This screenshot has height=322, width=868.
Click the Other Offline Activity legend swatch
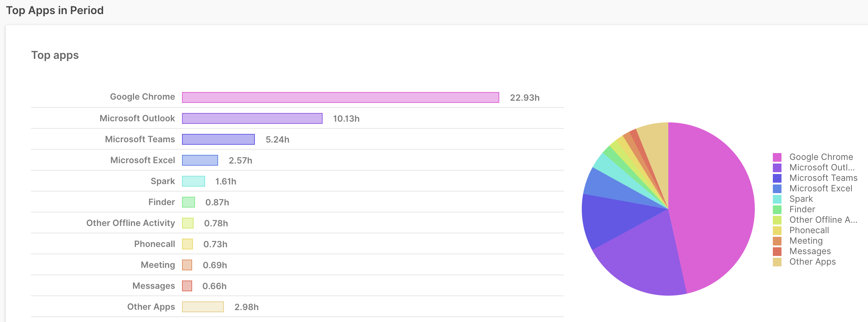point(777,220)
